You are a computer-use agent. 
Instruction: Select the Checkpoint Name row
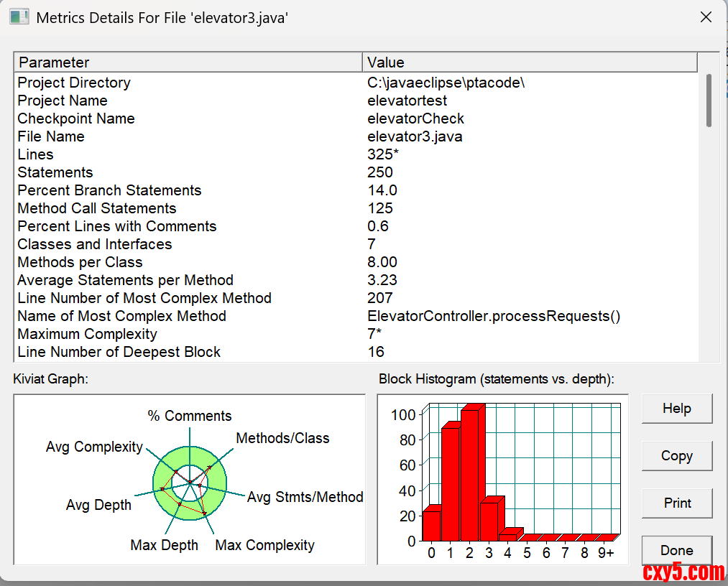pyautogui.click(x=76, y=118)
